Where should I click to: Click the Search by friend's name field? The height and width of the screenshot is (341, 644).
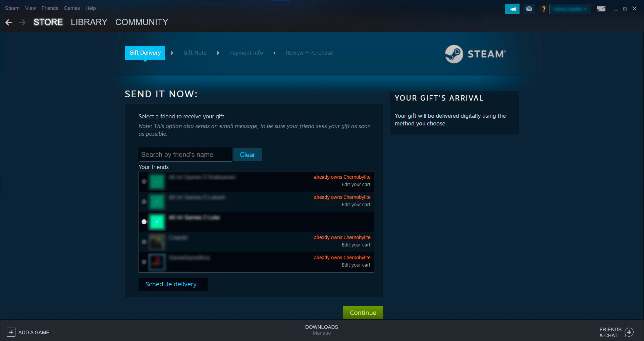click(185, 155)
